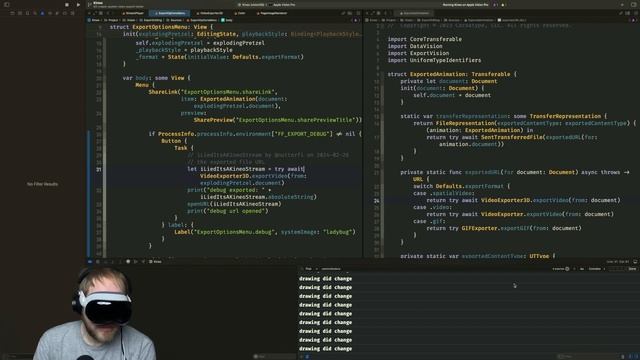640x360 pixels.
Task: Stop the running Kineo app
Action: click(x=67, y=5)
